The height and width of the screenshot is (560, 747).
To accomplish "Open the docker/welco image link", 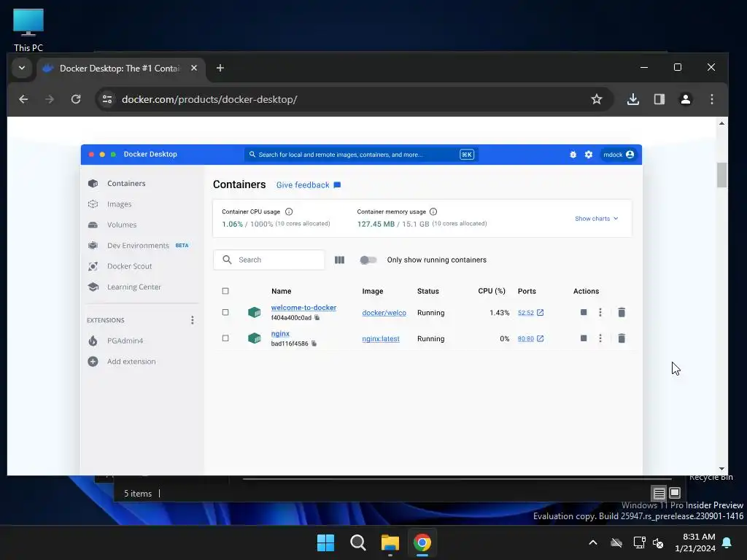I will point(384,313).
